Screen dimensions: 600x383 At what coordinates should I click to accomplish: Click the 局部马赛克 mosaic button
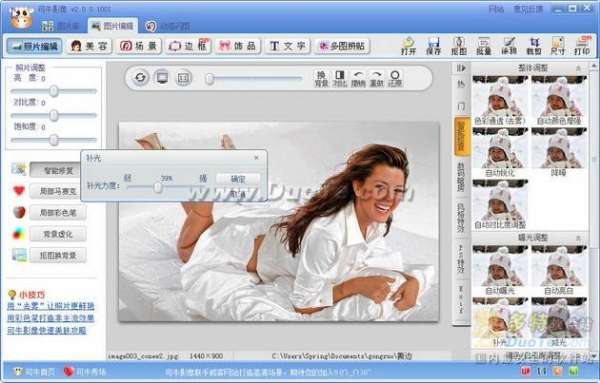tap(58, 191)
